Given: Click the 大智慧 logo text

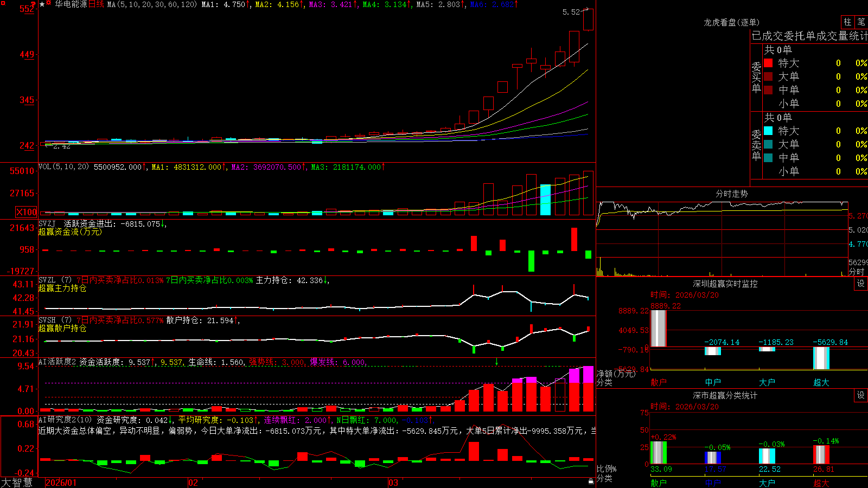Looking at the screenshot, I should point(17,483).
